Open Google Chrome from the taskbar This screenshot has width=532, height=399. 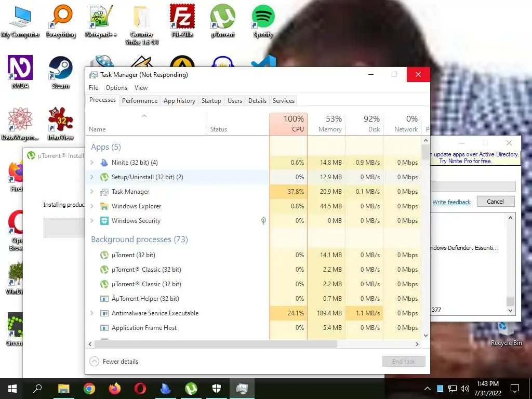point(89,389)
